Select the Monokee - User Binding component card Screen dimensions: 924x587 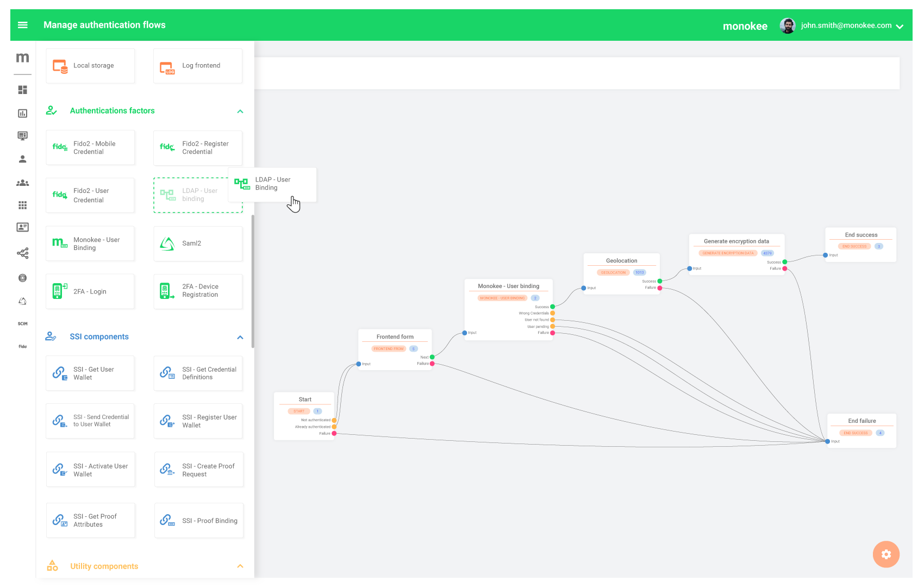90,243
